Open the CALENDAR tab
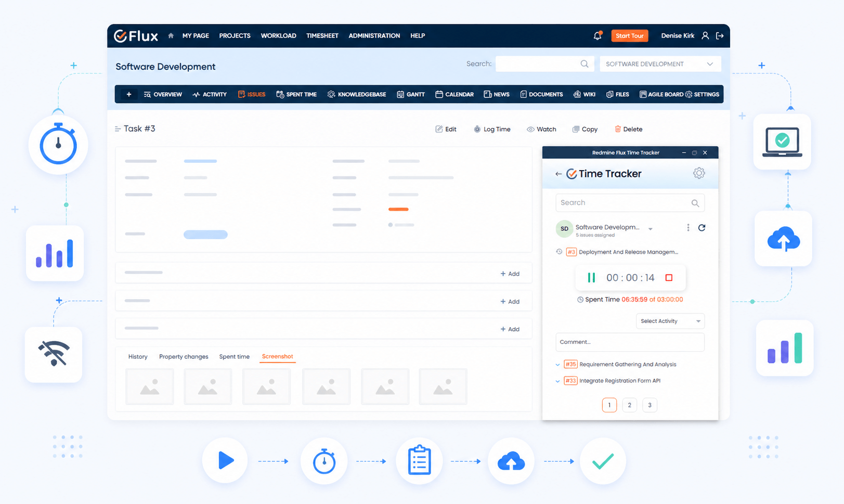The image size is (844, 504). (455, 95)
